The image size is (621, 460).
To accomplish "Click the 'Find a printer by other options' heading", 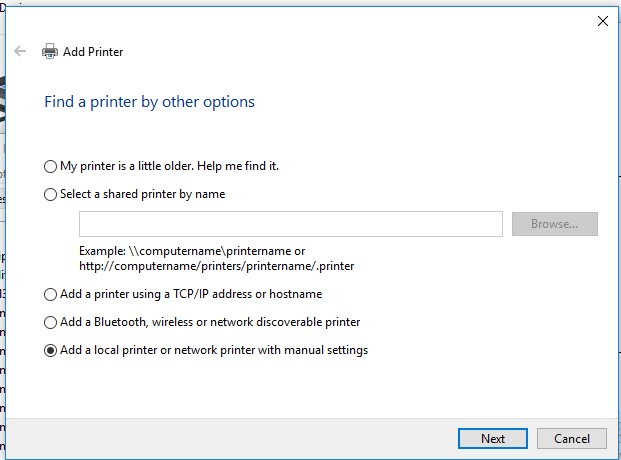I will [x=149, y=102].
